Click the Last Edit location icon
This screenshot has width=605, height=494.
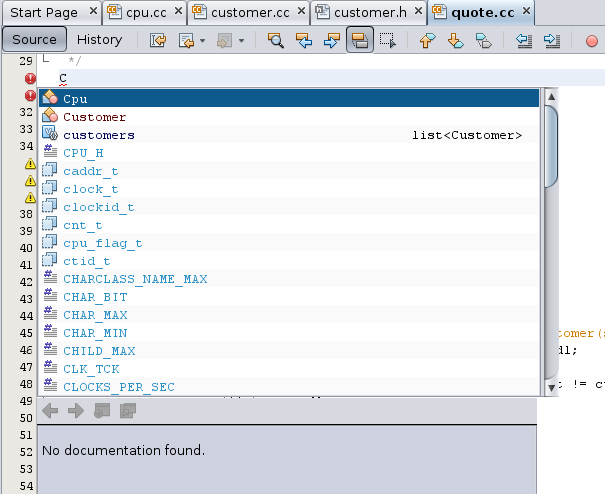coord(159,41)
